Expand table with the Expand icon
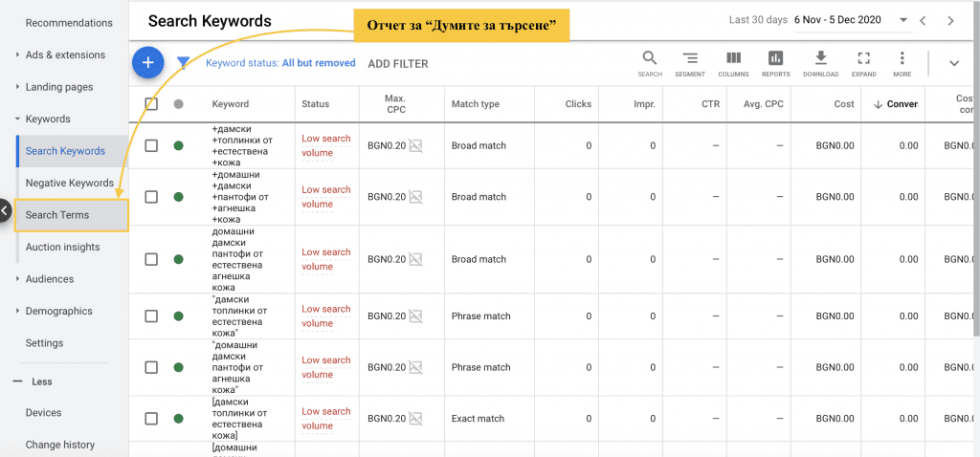Screen dimensions: 980x457 [x=863, y=63]
